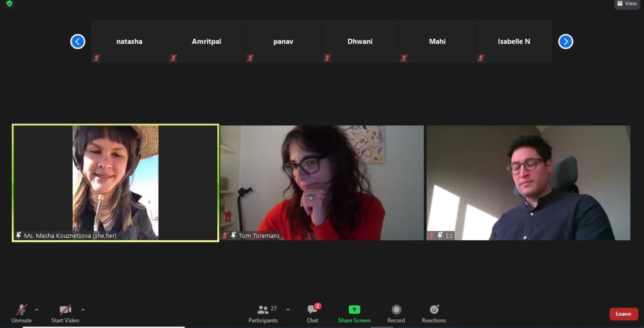Viewport: 644px width, 328px height.
Task: Click Dhwani's muted microphone icon
Action: [327, 58]
